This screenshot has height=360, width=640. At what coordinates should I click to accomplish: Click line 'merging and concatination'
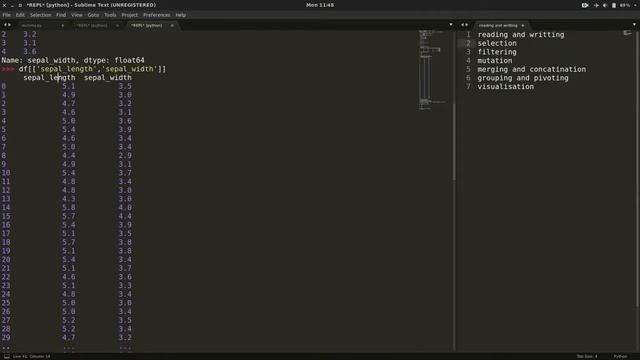click(531, 69)
